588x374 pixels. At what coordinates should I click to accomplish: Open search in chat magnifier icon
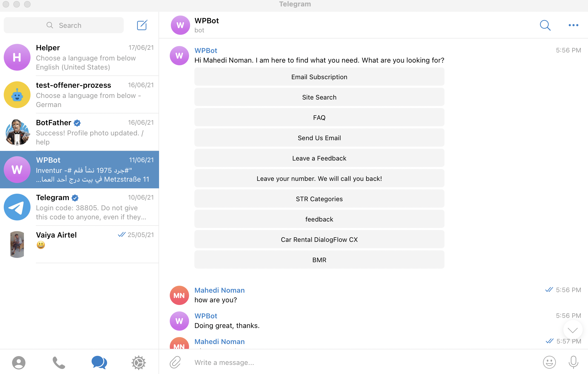545,25
